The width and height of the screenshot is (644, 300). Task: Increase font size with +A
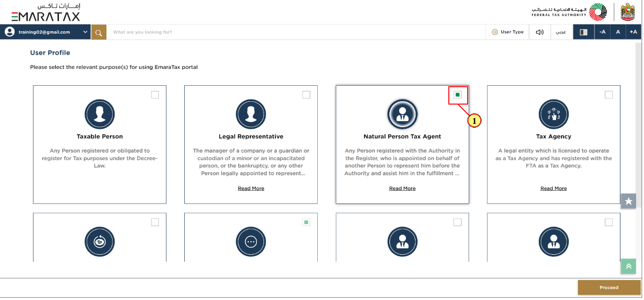coord(633,32)
